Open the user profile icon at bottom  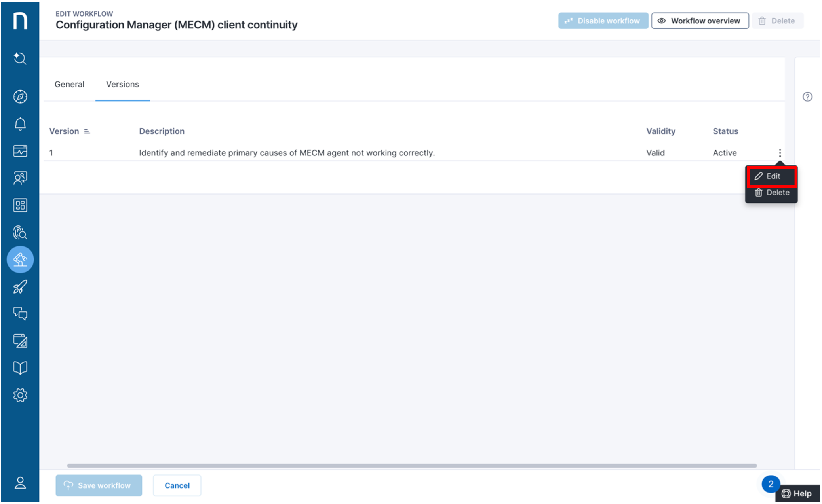pos(20,483)
